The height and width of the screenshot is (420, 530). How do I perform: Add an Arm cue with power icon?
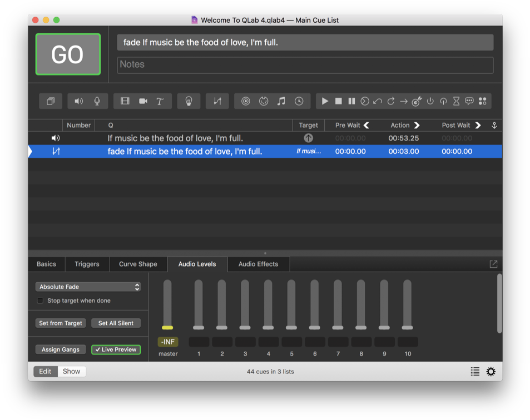pyautogui.click(x=430, y=101)
